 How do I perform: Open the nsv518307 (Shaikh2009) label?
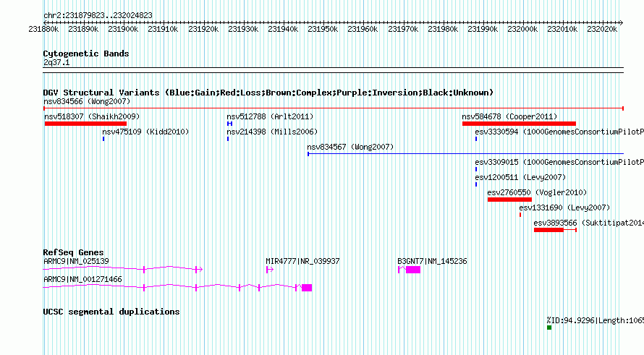pos(92,116)
